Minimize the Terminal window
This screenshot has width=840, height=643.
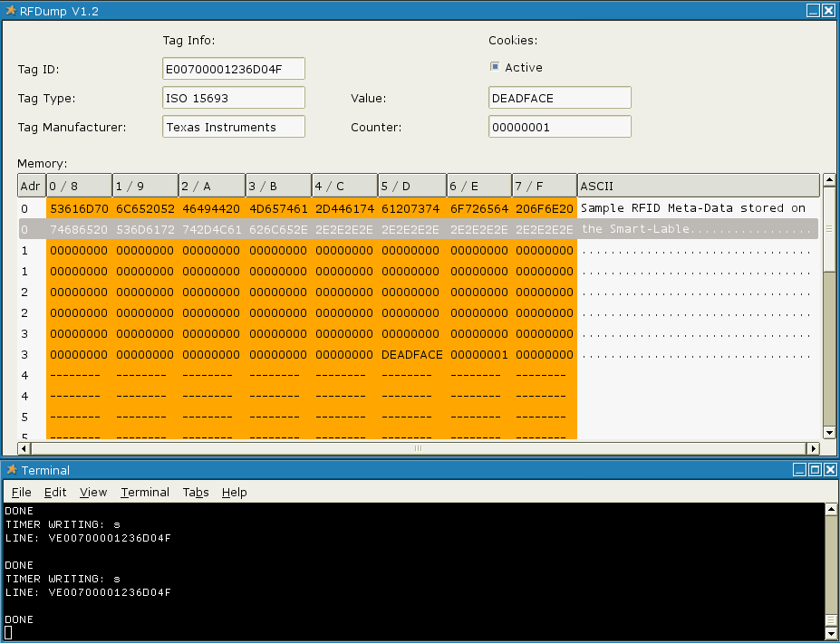(x=800, y=470)
